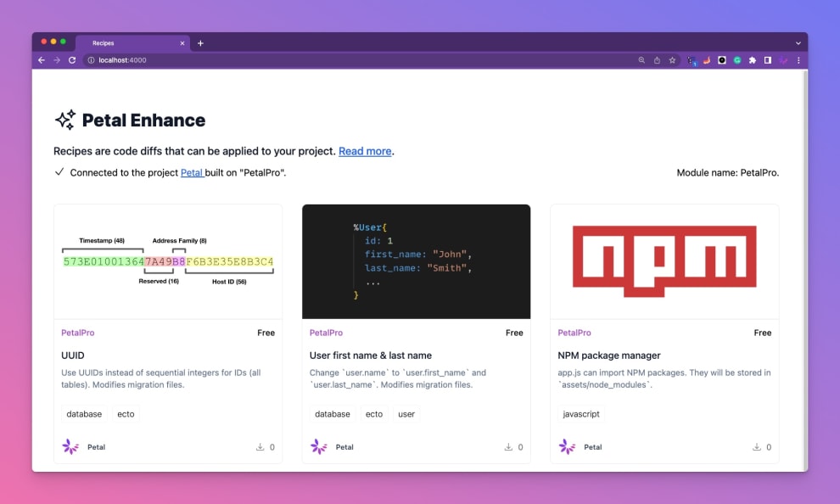Image resolution: width=840 pixels, height=504 pixels.
Task: Open the npm logo thumbnail
Action: pyautogui.click(x=664, y=261)
